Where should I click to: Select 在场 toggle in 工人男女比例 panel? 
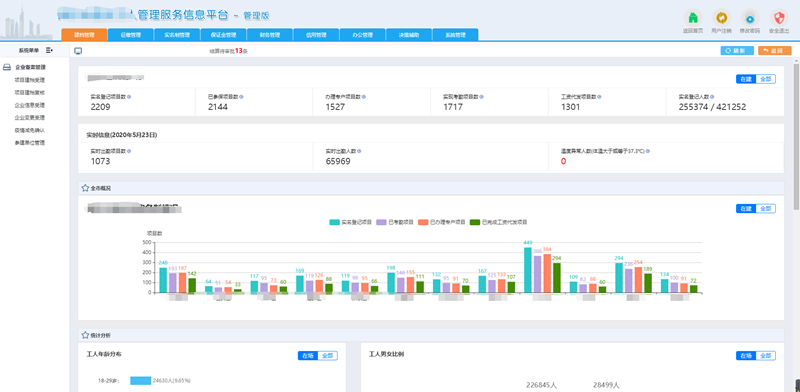pyautogui.click(x=745, y=356)
